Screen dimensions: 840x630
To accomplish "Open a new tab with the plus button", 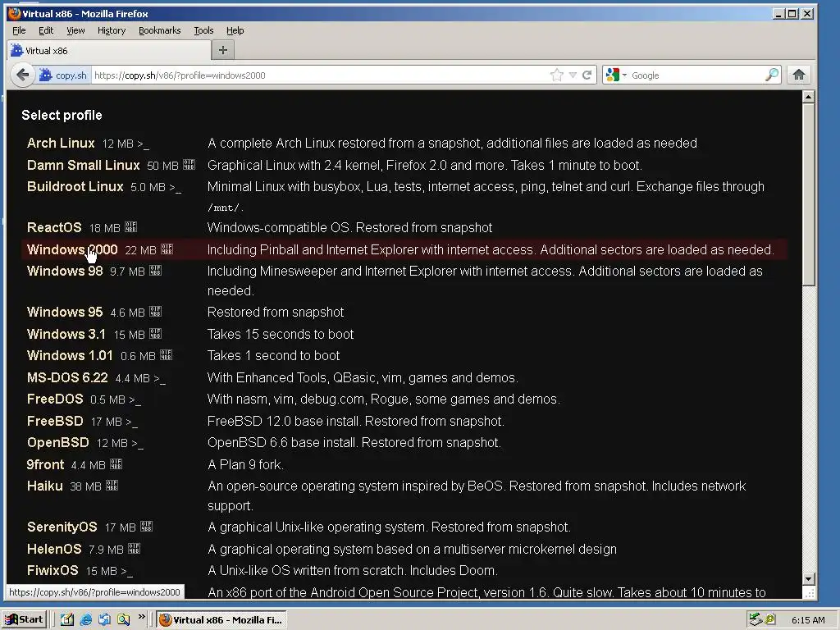I will tap(223, 50).
